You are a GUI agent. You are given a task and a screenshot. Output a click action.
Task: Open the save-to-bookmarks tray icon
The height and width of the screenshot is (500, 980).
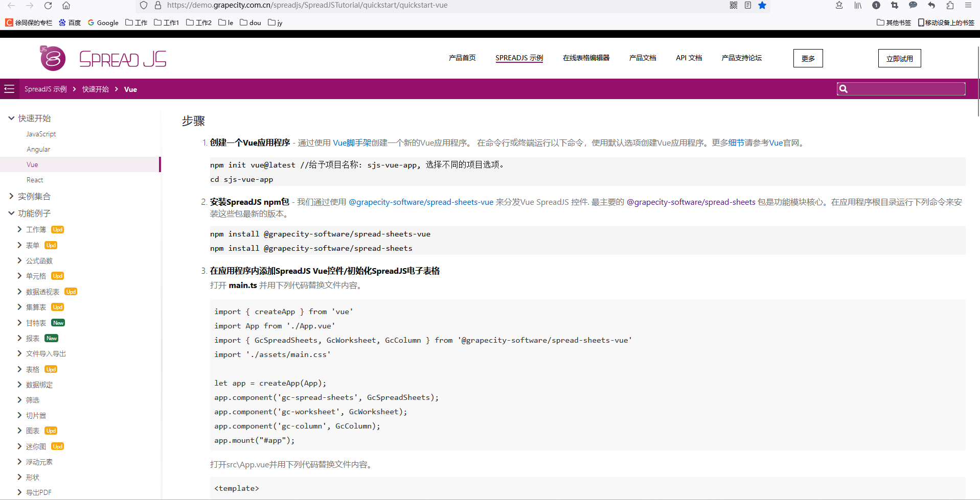tap(839, 5)
